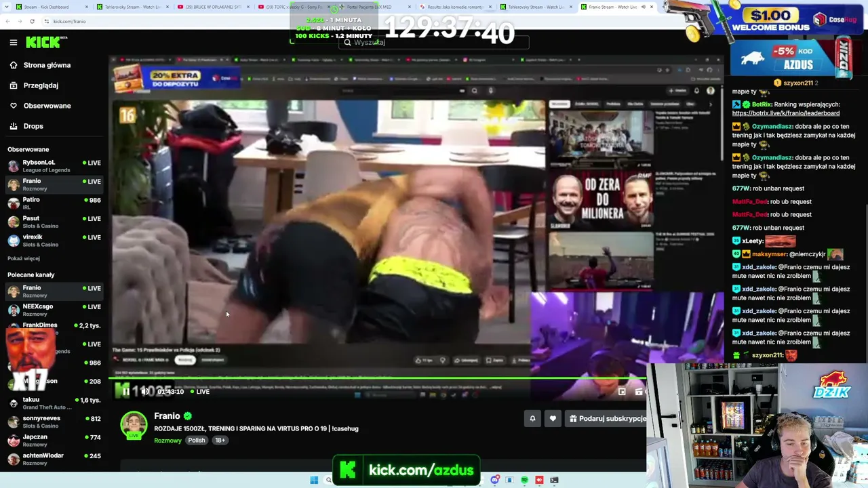Pause the Franio stream

click(x=125, y=392)
